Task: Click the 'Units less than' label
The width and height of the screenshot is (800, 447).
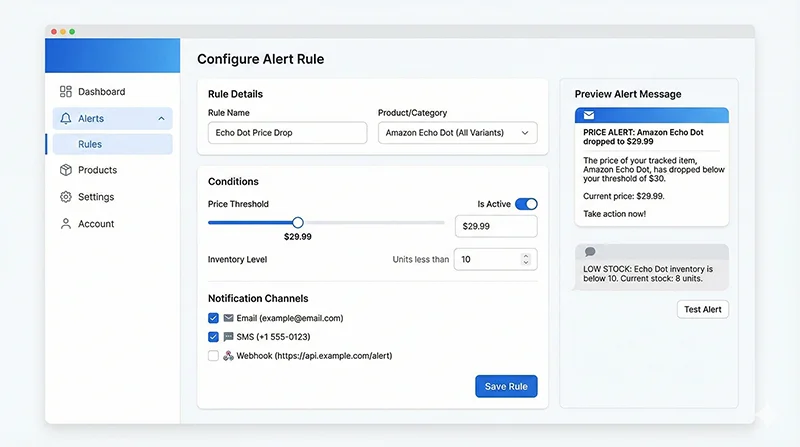Action: (x=421, y=259)
